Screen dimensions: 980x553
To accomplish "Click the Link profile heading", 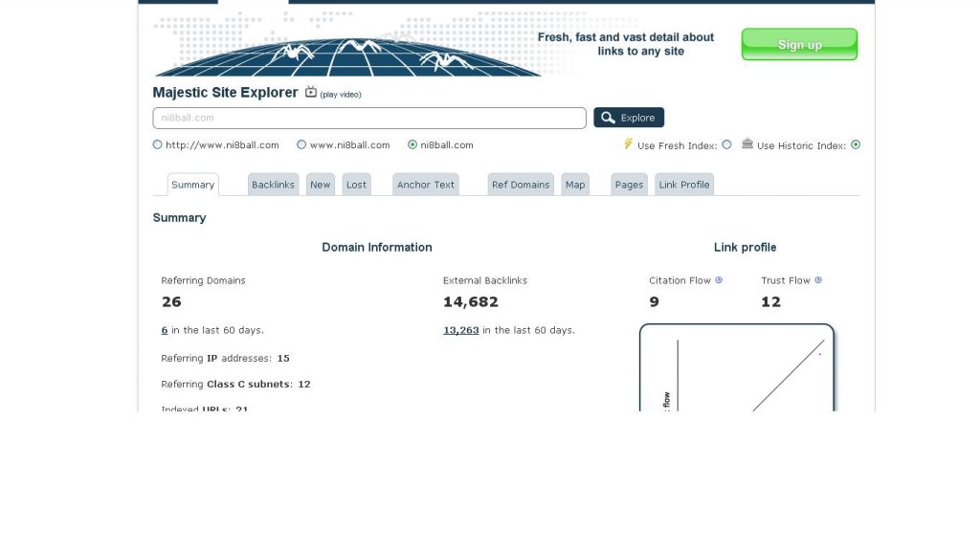I will click(x=745, y=247).
